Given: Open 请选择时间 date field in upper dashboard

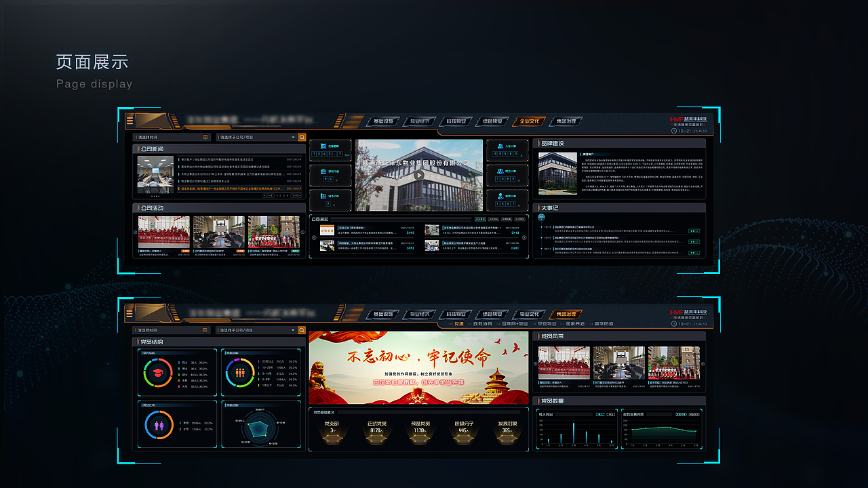Looking at the screenshot, I should [172, 137].
